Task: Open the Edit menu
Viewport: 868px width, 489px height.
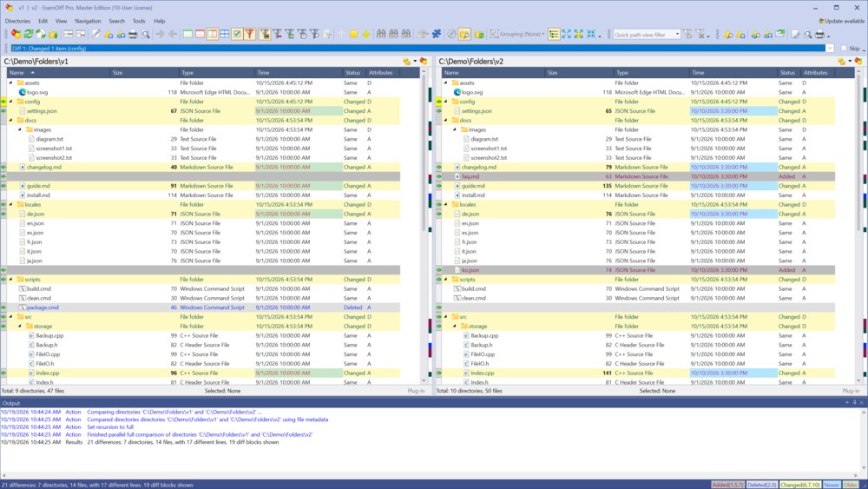Action: 43,21
